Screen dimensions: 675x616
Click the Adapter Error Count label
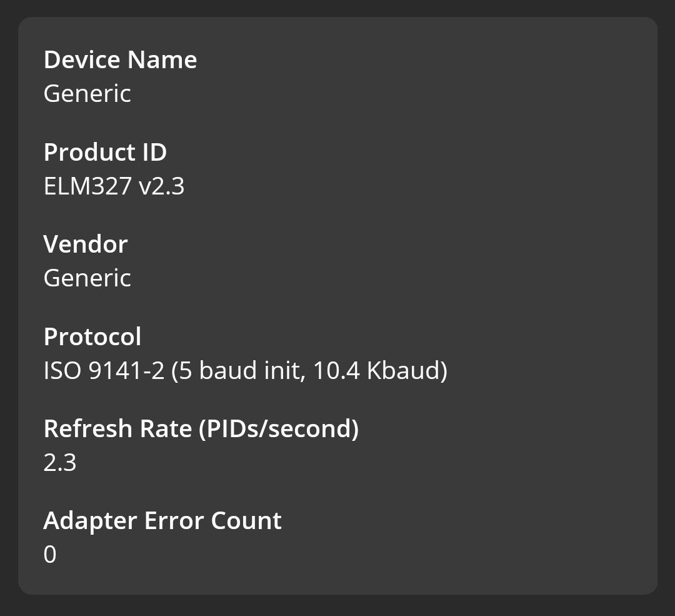[x=162, y=520]
